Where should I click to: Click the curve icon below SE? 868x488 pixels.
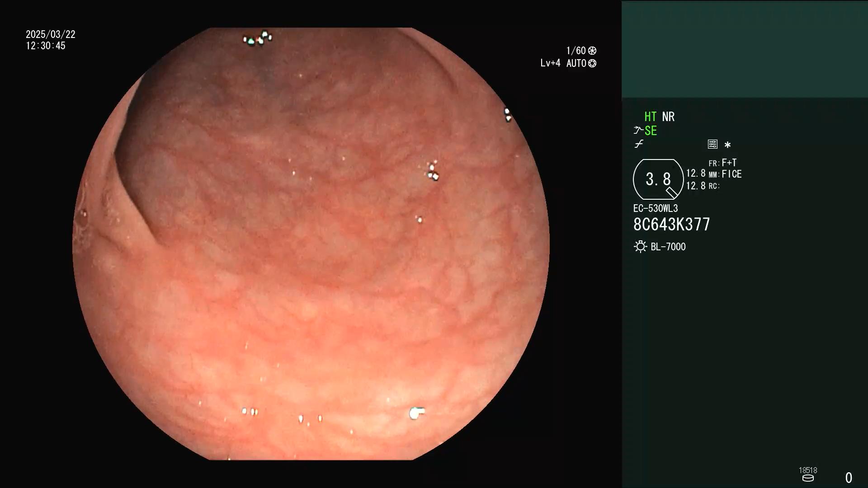tap(639, 144)
